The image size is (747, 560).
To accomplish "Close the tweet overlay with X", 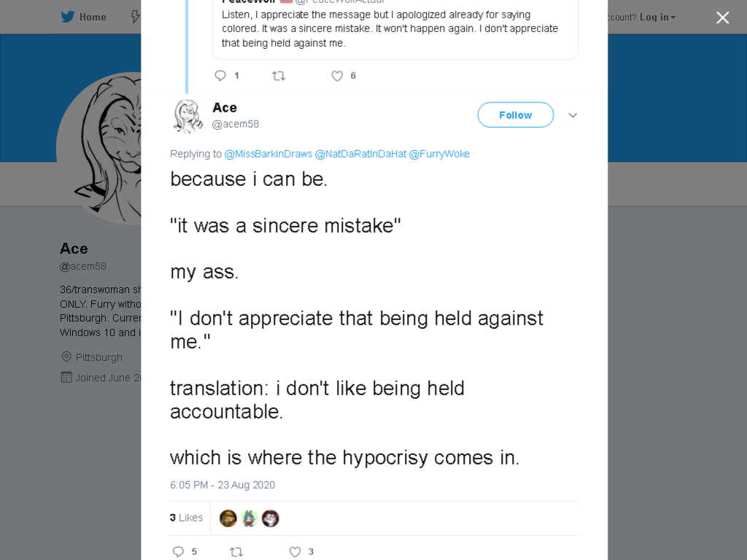I will (723, 17).
